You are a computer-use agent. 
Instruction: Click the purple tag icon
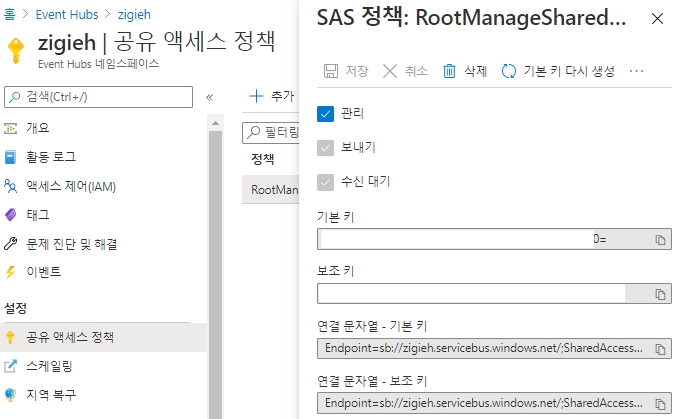[10, 215]
